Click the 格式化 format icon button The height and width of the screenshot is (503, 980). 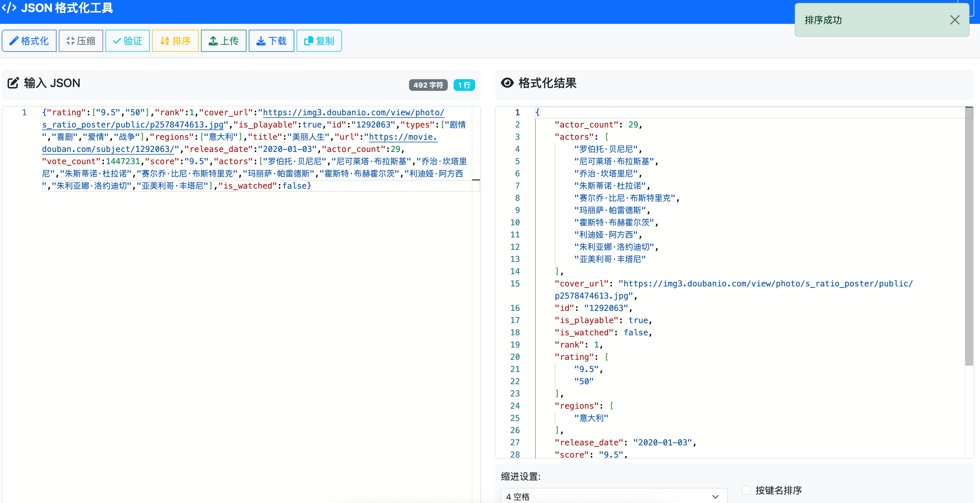15,40
